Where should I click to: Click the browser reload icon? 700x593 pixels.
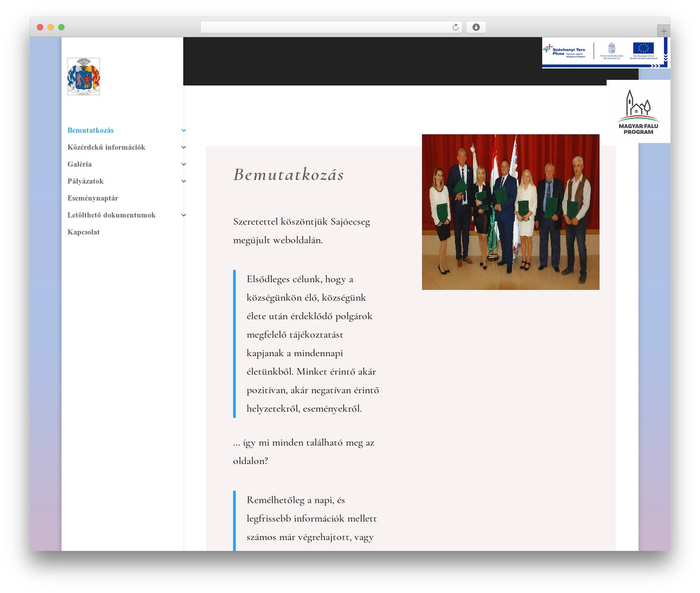456,27
